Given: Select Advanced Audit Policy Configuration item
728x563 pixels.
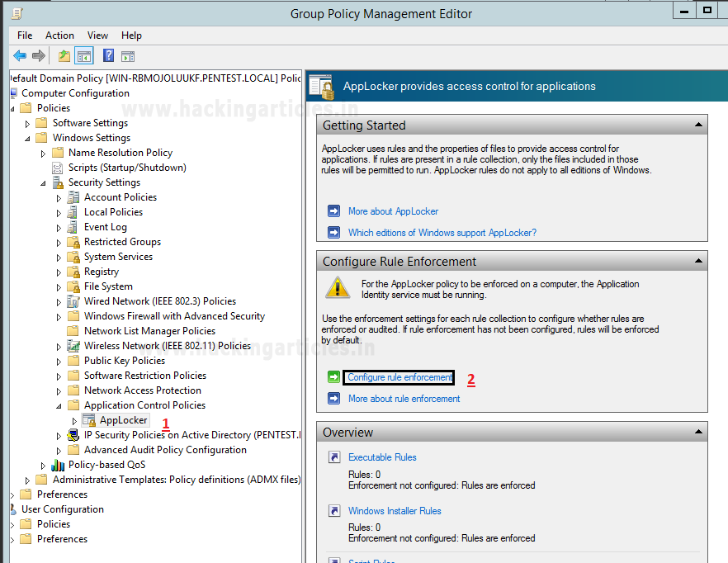Looking at the screenshot, I should (165, 450).
